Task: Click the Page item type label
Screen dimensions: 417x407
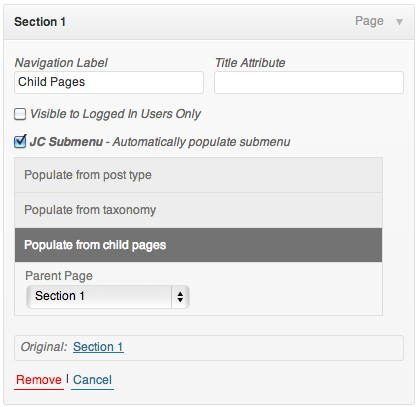Action: click(x=369, y=21)
